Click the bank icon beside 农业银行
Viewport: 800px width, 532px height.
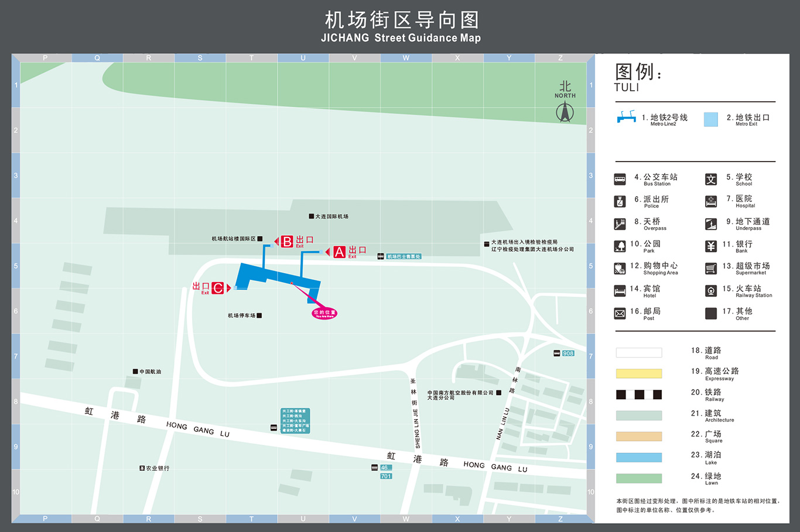[x=142, y=468]
